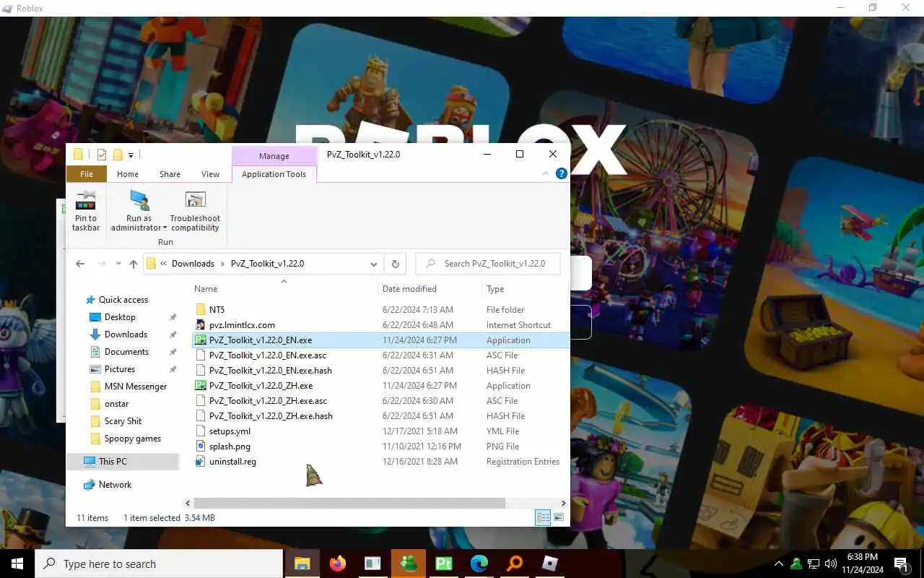Switch to Details view layout
Image resolution: width=924 pixels, height=578 pixels.
[542, 517]
